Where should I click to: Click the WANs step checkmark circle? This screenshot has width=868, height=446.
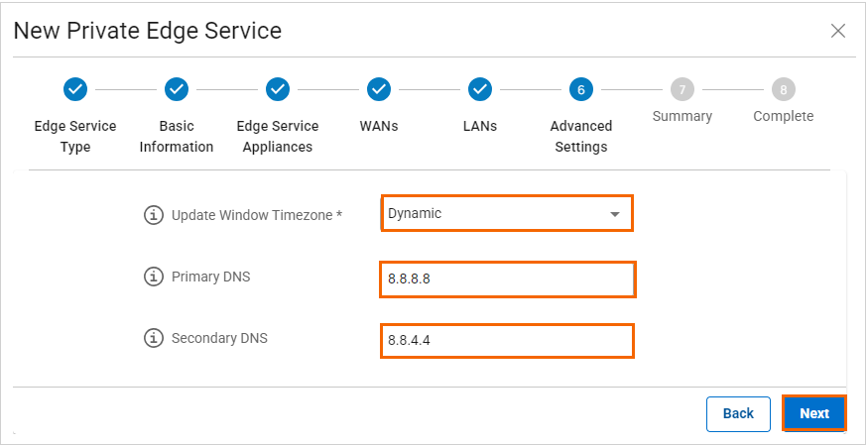379,90
